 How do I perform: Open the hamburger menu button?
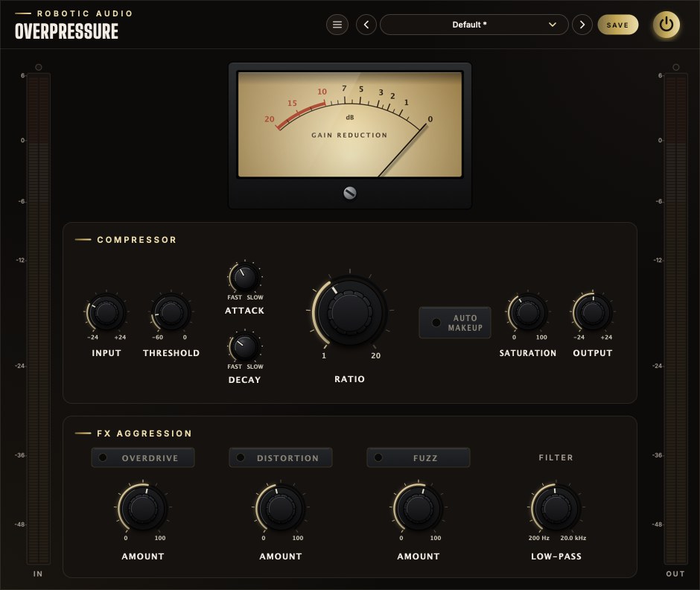(x=337, y=25)
